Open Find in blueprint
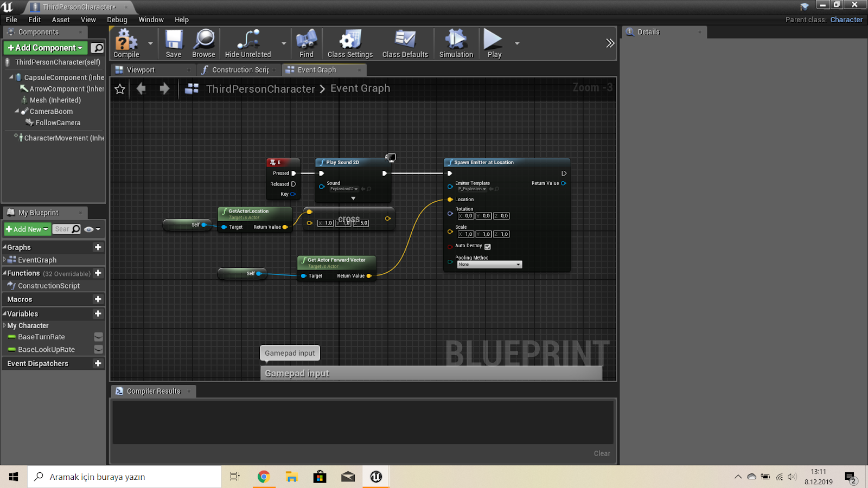Viewport: 868px width, 488px height. [x=307, y=43]
